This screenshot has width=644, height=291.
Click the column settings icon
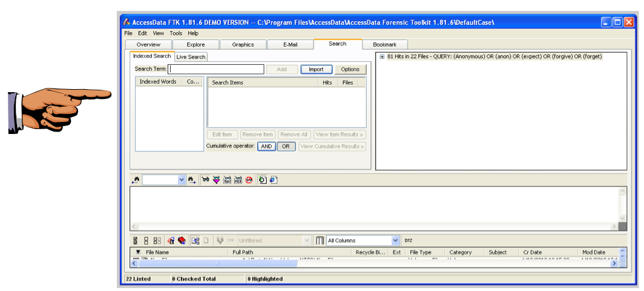pyautogui.click(x=320, y=241)
